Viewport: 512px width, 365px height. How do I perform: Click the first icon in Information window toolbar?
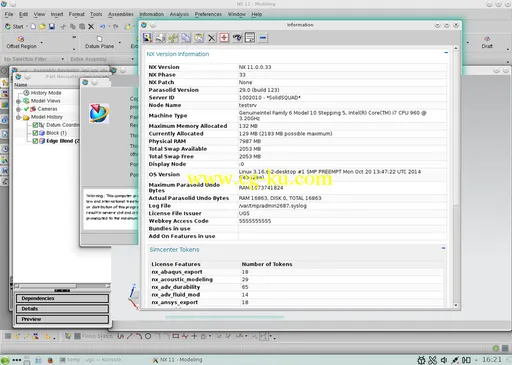pos(147,38)
